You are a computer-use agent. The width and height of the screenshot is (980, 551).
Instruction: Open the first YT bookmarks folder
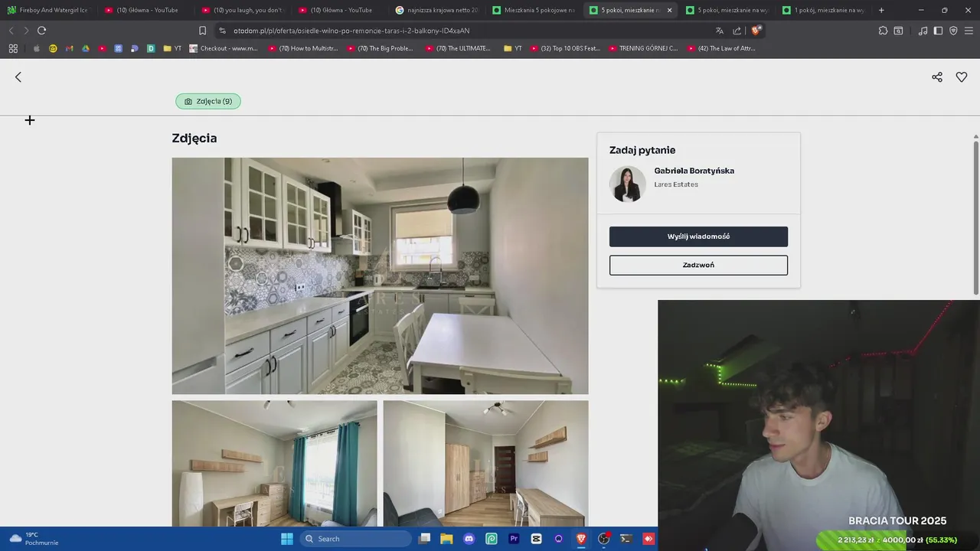(x=172, y=48)
